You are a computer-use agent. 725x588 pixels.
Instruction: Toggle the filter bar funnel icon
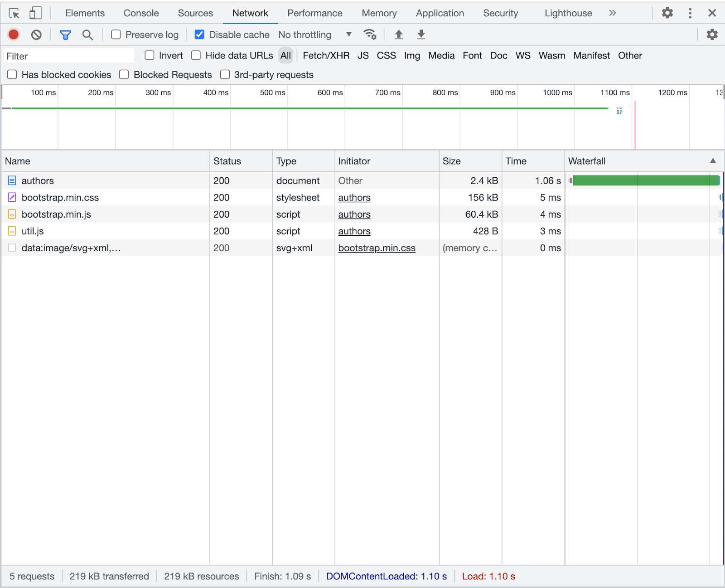65,34
